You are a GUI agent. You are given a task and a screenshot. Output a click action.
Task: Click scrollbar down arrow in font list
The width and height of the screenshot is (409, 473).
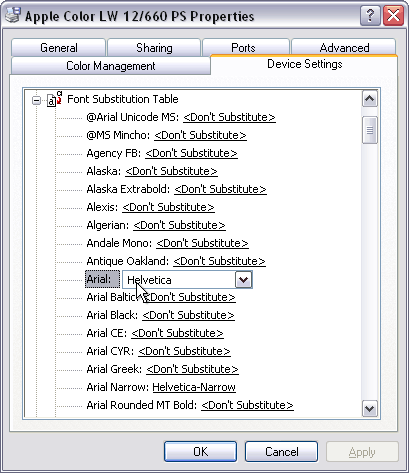[x=370, y=408]
